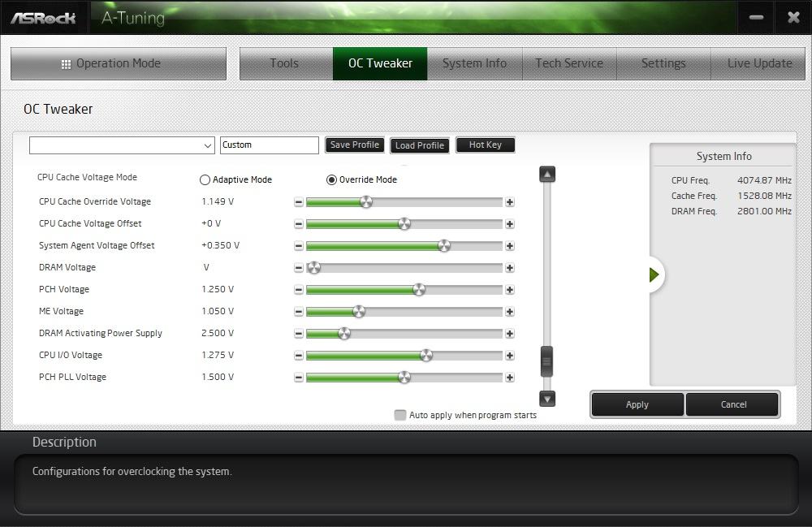The image size is (812, 527).
Task: Raise DRAM Activating Power Supply with plus
Action: coord(510,334)
